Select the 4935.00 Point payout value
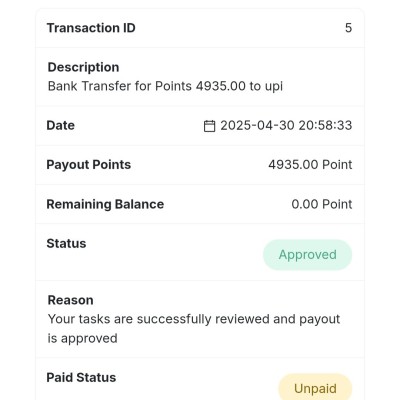The width and height of the screenshot is (400, 400). tap(310, 165)
